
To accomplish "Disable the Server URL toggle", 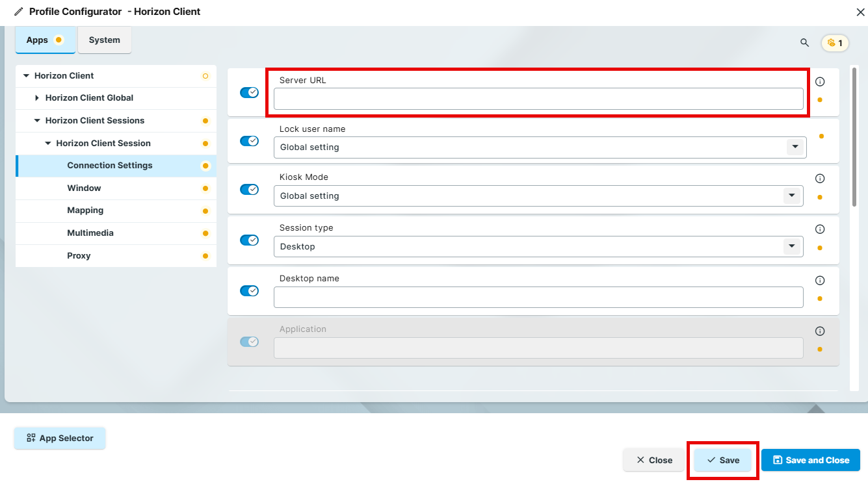I will pyautogui.click(x=249, y=92).
